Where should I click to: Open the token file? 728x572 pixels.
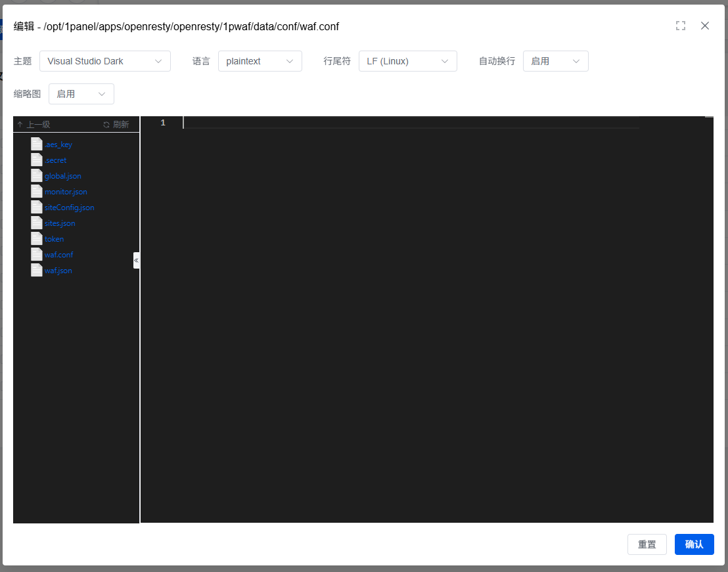tap(54, 239)
